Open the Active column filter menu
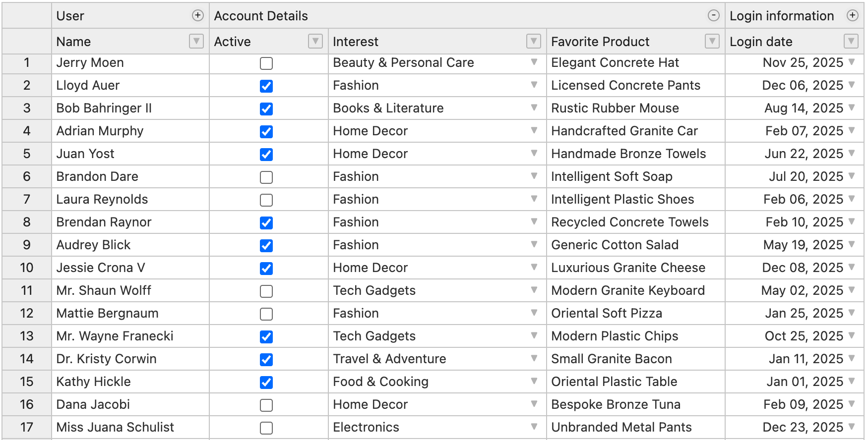 coord(315,41)
